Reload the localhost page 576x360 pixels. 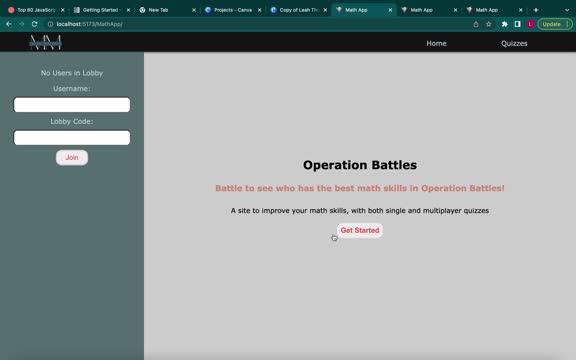pos(35,24)
